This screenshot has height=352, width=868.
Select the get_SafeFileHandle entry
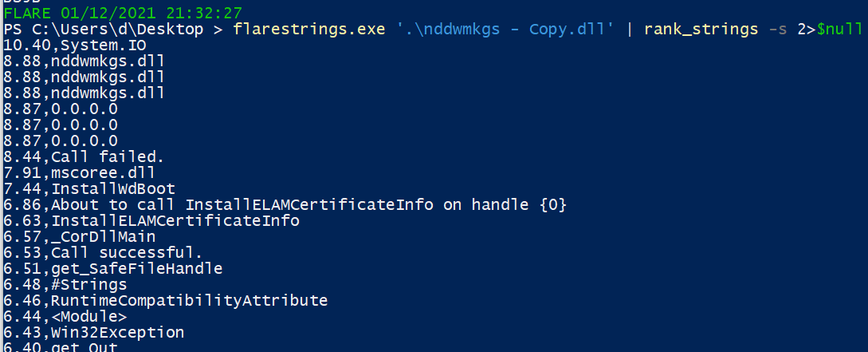click(137, 268)
